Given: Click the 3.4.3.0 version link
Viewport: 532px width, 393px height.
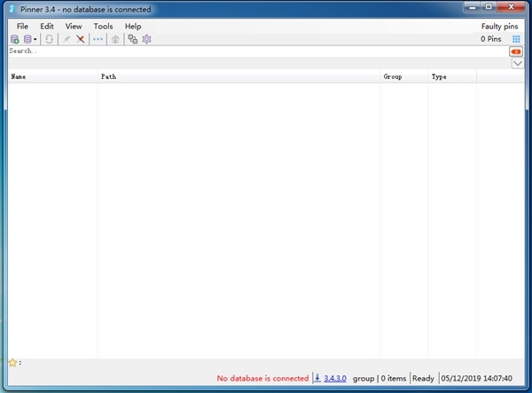Looking at the screenshot, I should coord(335,378).
